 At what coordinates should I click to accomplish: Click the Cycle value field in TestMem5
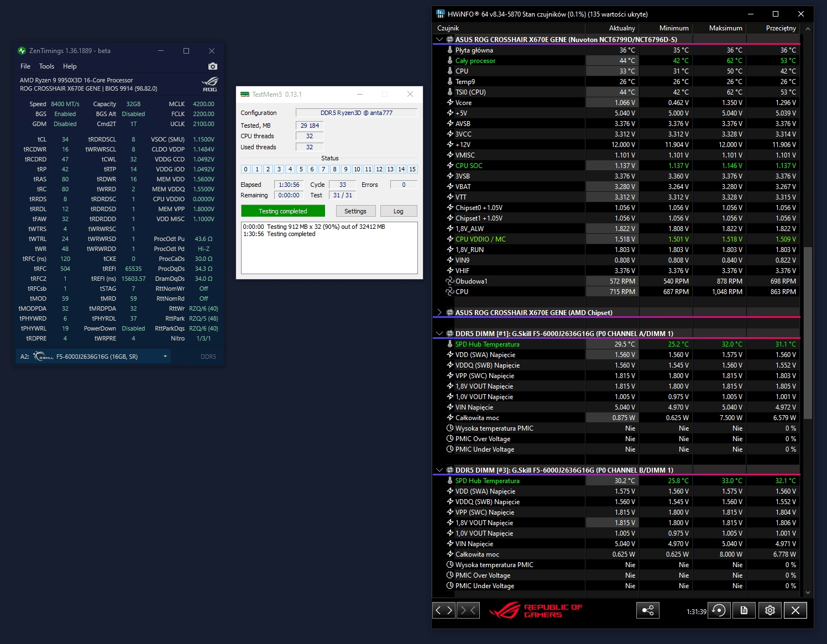343,185
